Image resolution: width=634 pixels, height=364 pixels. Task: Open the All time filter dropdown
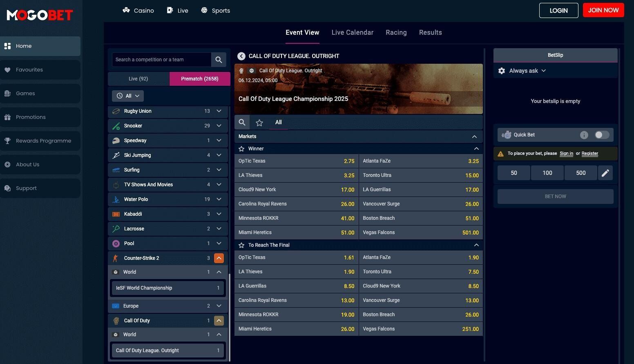tap(128, 96)
